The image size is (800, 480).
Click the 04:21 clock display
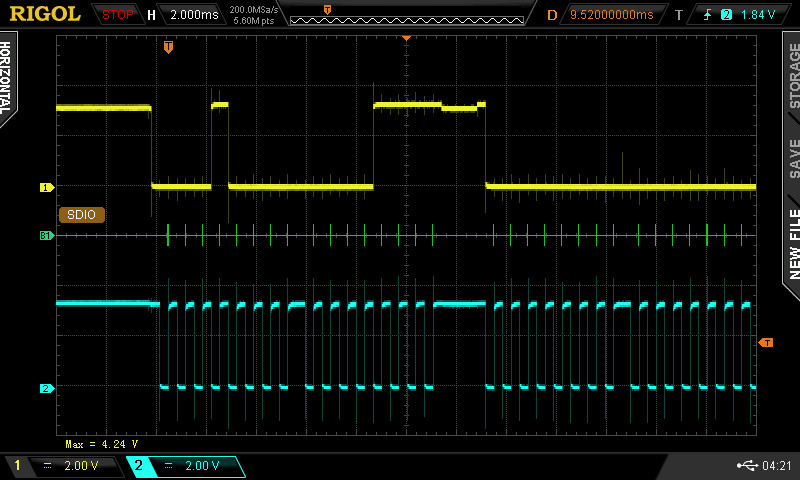click(776, 465)
